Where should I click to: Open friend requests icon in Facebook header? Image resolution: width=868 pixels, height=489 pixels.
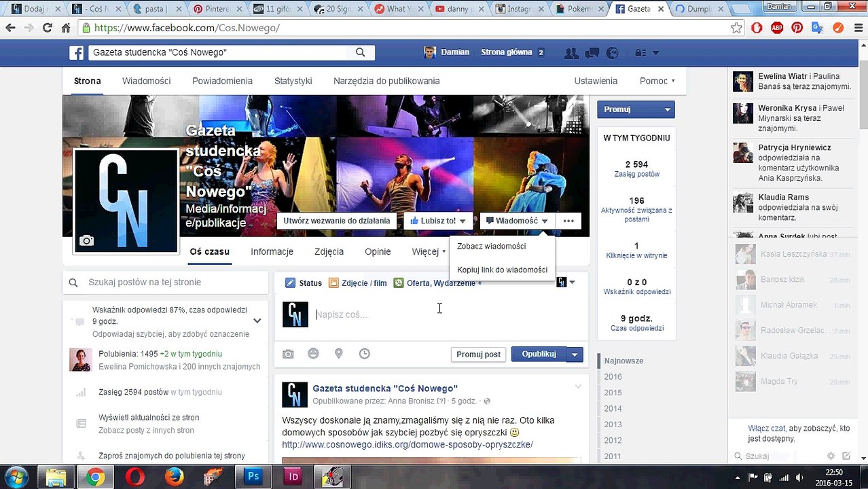click(571, 52)
